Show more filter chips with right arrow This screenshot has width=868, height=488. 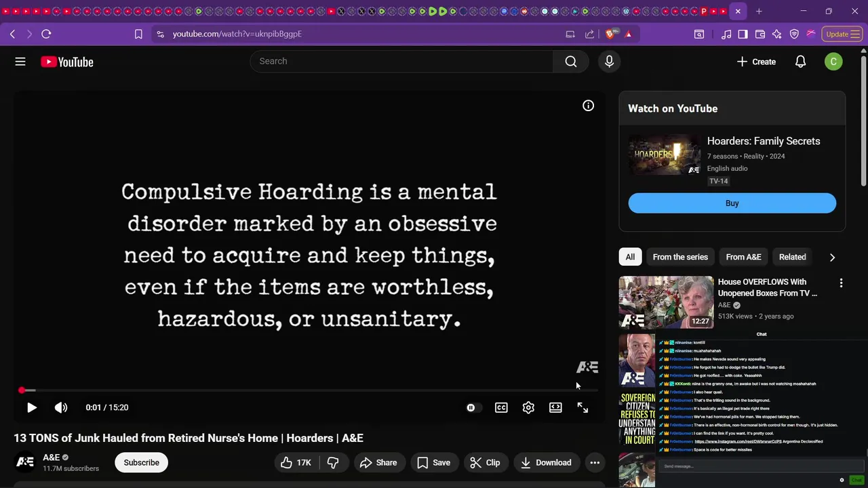pyautogui.click(x=832, y=258)
